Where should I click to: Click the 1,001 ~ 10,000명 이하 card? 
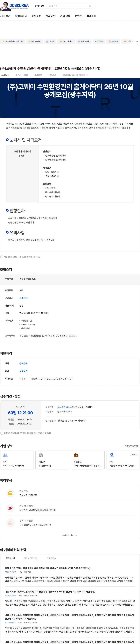[17, 460]
